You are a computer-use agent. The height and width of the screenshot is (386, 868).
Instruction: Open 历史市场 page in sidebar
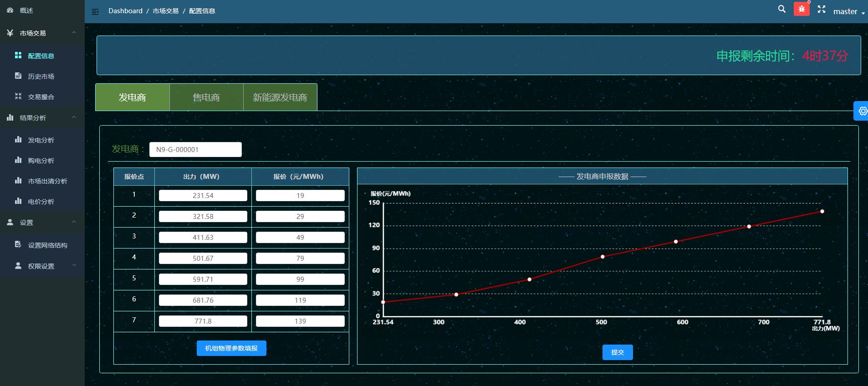click(41, 76)
